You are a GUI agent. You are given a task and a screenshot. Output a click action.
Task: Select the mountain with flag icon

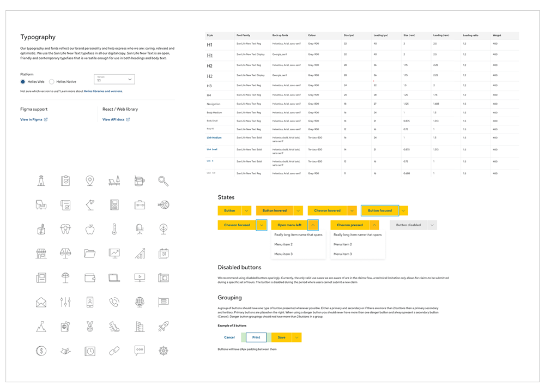pyautogui.click(x=41, y=326)
